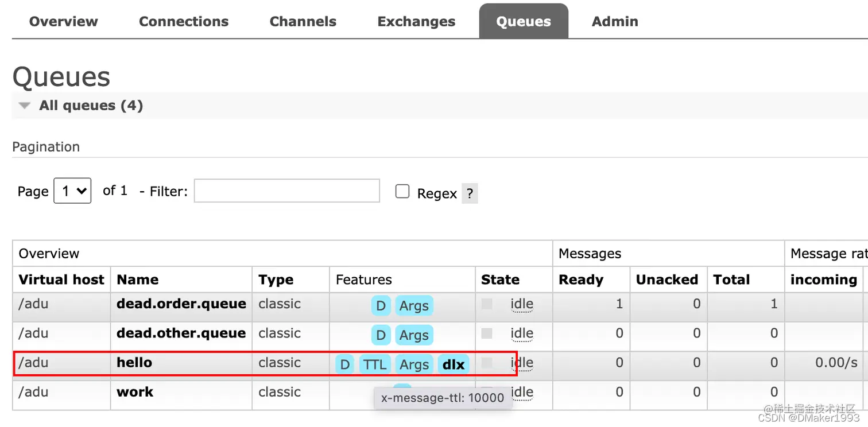Click the Args badge of dead.order.queue

click(414, 306)
